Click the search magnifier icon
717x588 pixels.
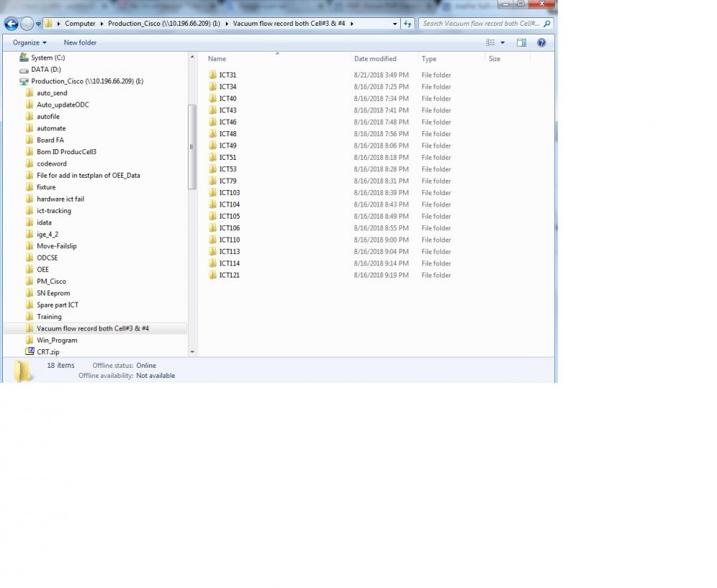(547, 24)
